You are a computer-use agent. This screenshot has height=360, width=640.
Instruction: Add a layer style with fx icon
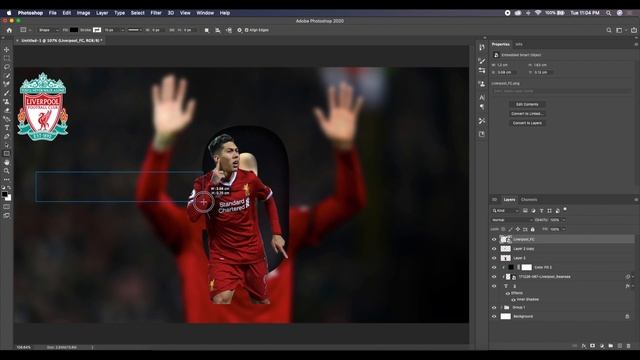[584, 346]
